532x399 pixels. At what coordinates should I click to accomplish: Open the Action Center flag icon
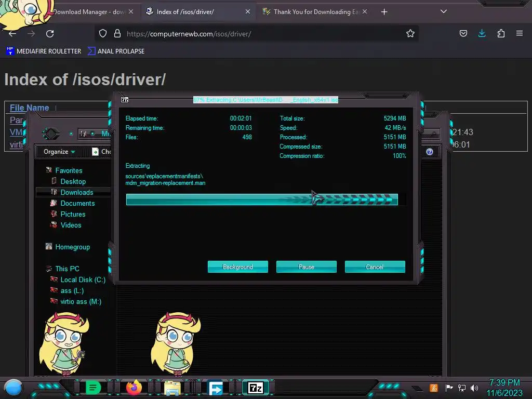(449, 388)
